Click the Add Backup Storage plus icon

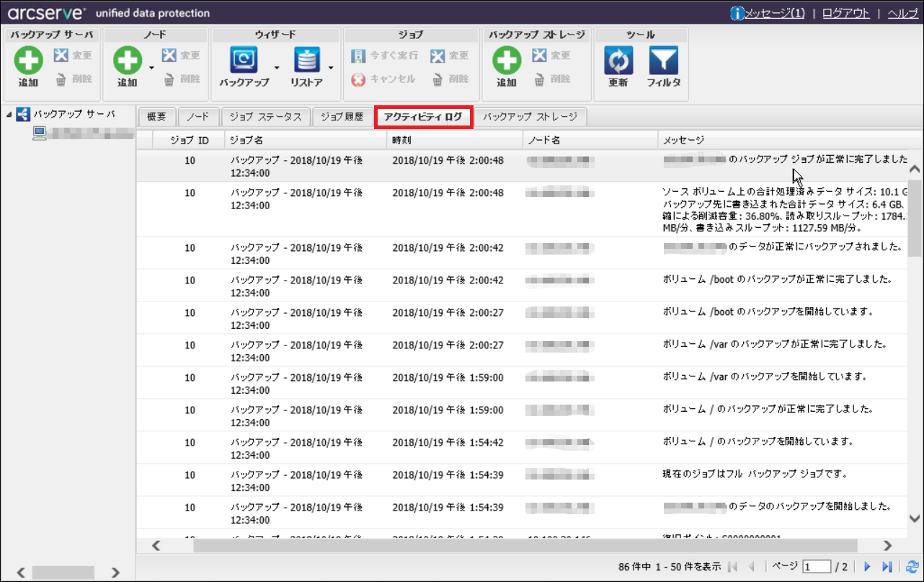(x=506, y=62)
